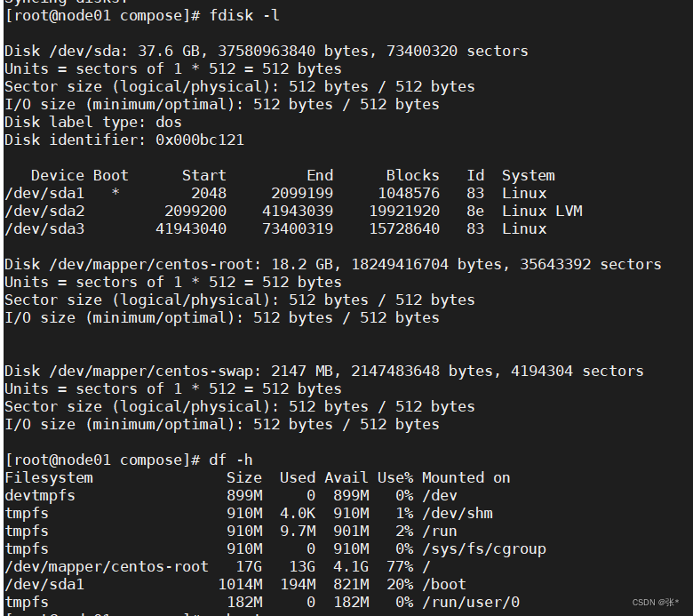Click the start sector '2099200'

195,211
